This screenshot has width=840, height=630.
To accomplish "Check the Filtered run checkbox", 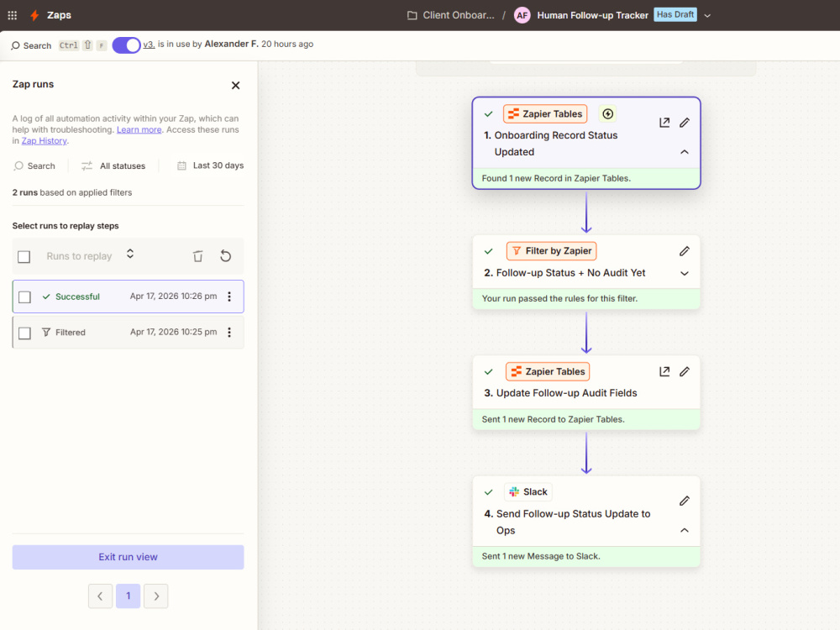I will (x=24, y=333).
